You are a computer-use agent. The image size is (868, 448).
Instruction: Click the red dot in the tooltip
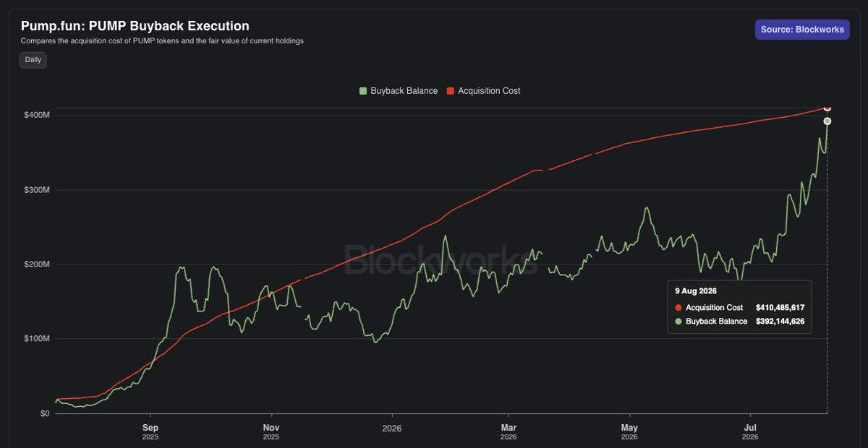point(678,308)
